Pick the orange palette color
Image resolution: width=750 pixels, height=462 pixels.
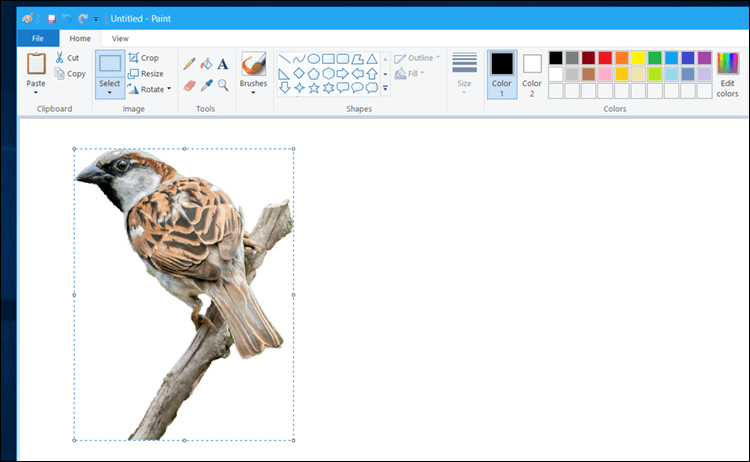coord(622,58)
